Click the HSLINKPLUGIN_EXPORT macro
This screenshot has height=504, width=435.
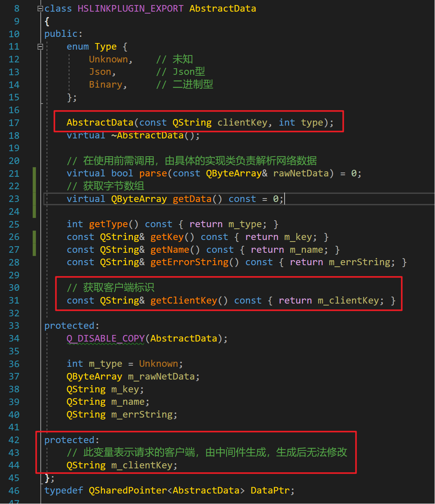pyautogui.click(x=130, y=9)
